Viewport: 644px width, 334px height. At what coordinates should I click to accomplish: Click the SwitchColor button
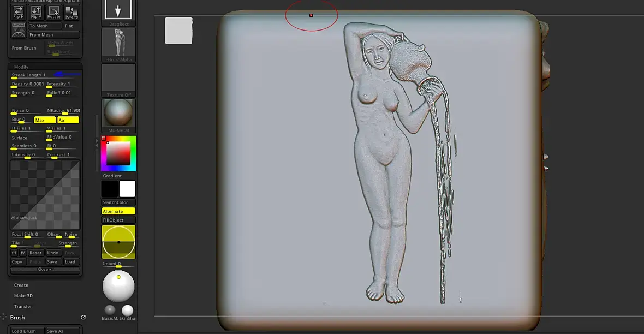[x=118, y=202]
